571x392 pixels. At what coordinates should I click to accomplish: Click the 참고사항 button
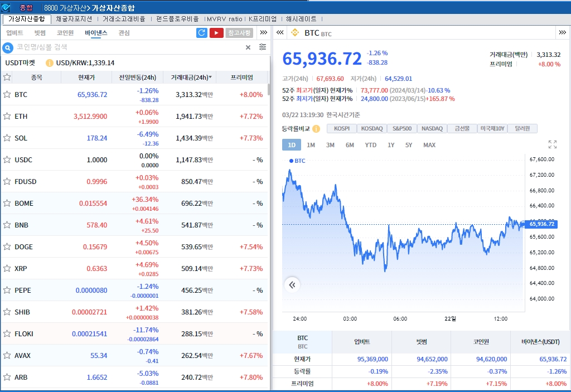(x=239, y=33)
